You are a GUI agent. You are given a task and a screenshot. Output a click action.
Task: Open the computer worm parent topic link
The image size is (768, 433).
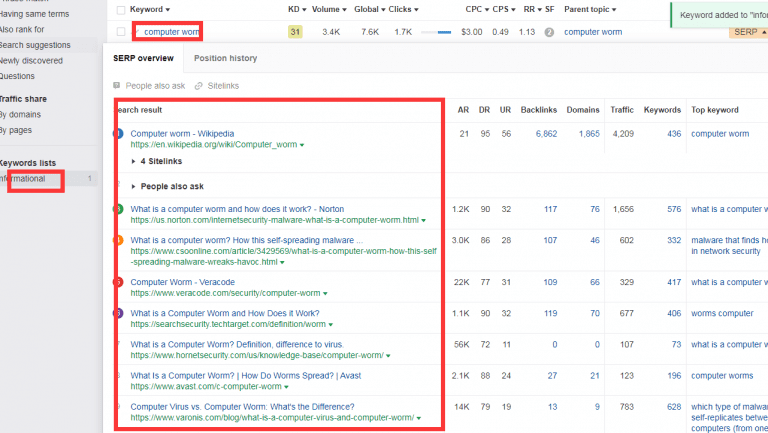[x=593, y=32]
